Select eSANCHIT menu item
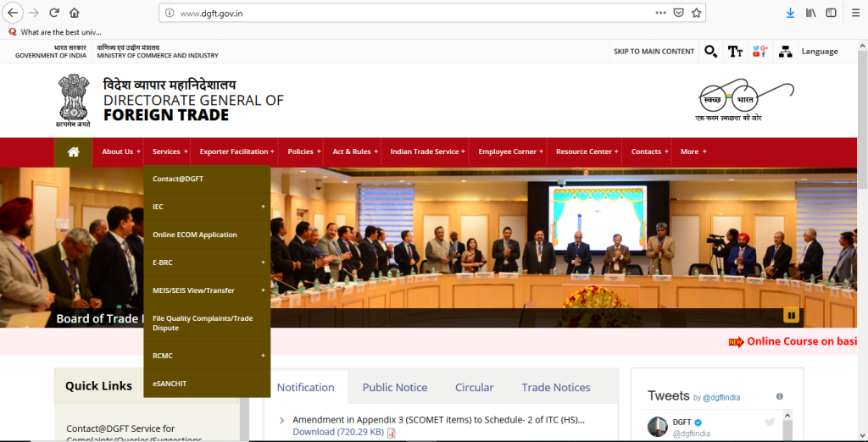Viewport: 868px width, 442px height. tap(207, 384)
